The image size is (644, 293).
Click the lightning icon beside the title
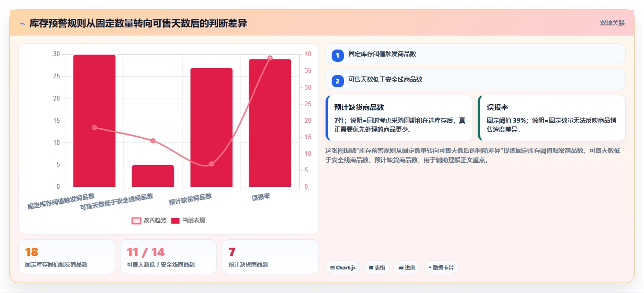22,24
